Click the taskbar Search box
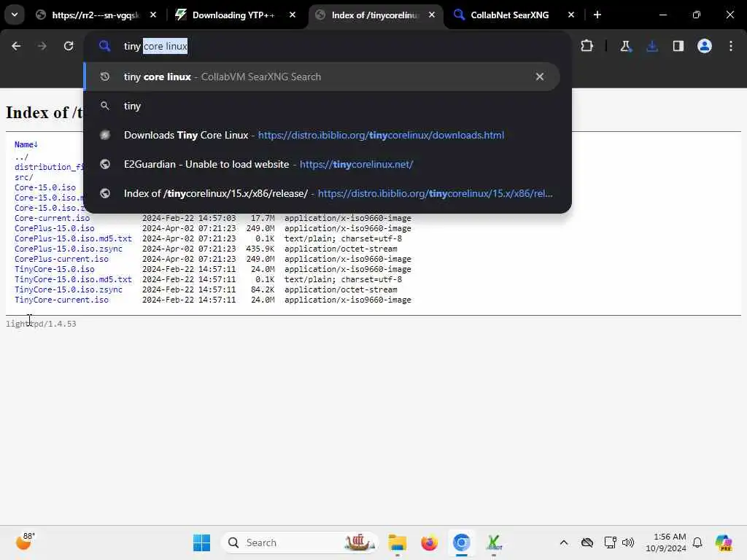This screenshot has width=747, height=560. (300, 542)
